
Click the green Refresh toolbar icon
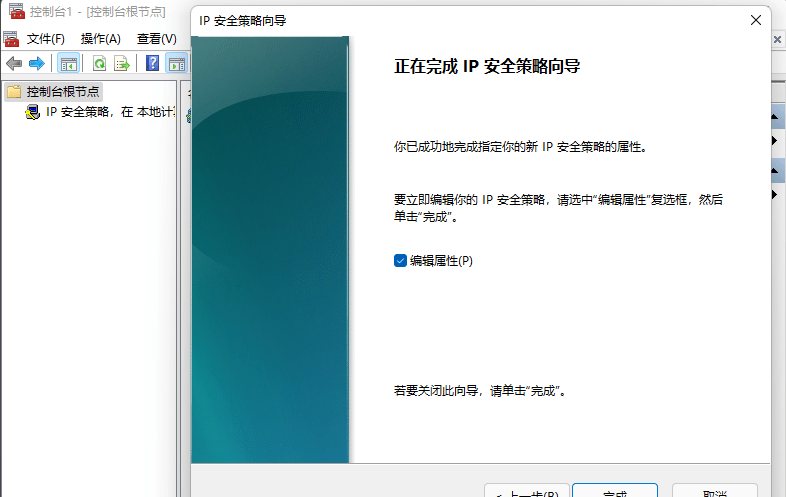(x=99, y=64)
